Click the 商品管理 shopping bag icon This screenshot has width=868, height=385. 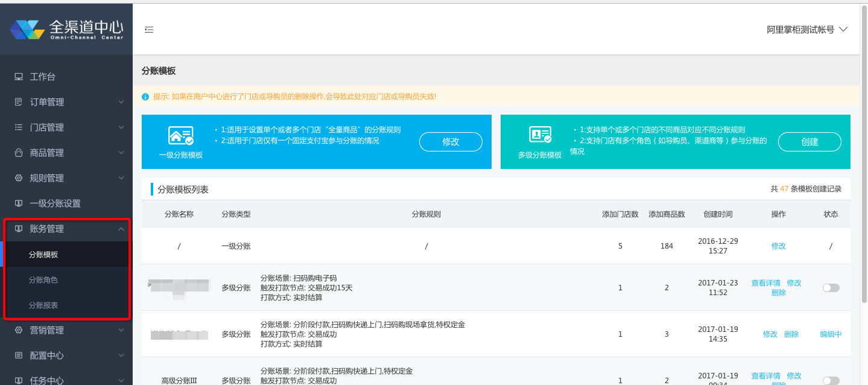click(19, 153)
